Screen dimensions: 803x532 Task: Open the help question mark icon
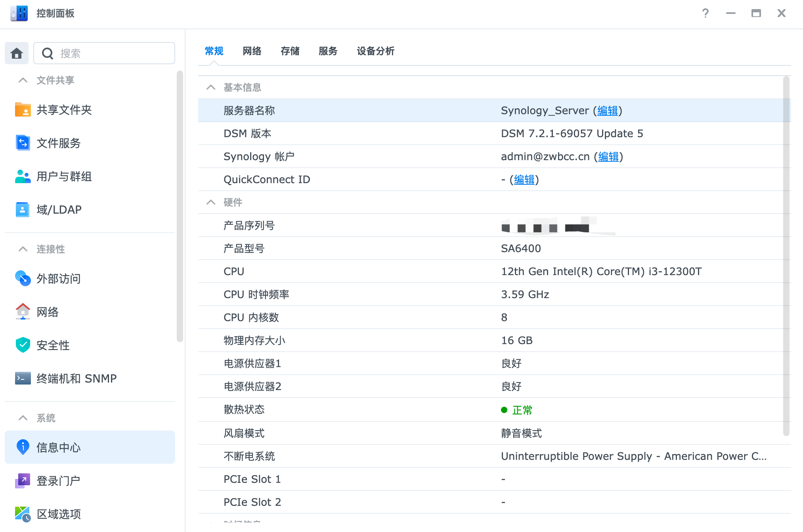pyautogui.click(x=705, y=13)
